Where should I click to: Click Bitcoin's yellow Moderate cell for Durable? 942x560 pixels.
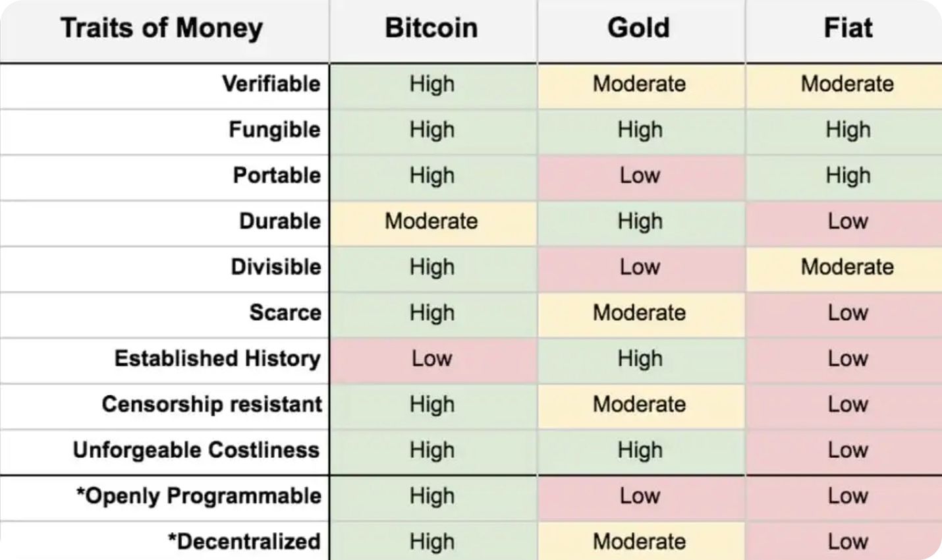pyautogui.click(x=431, y=221)
